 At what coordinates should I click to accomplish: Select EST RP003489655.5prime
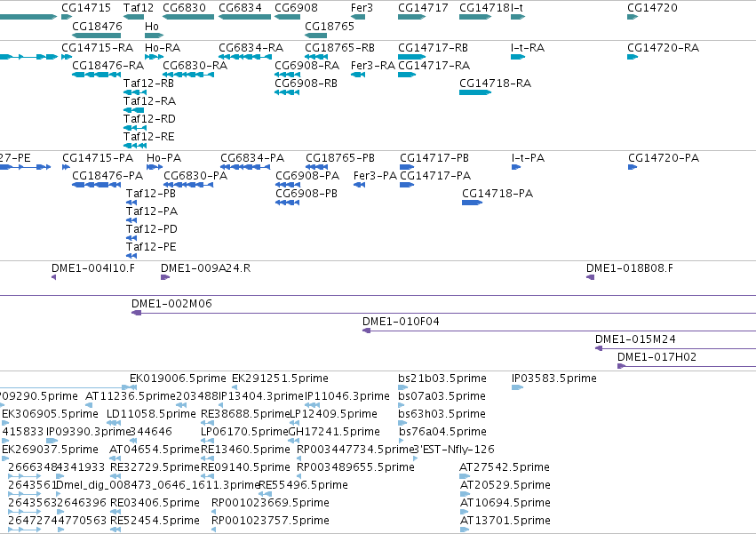(x=355, y=467)
